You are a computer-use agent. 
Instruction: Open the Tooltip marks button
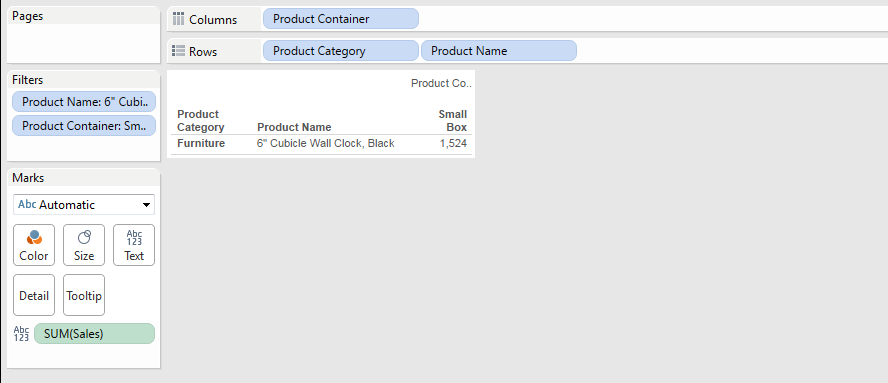coord(84,295)
